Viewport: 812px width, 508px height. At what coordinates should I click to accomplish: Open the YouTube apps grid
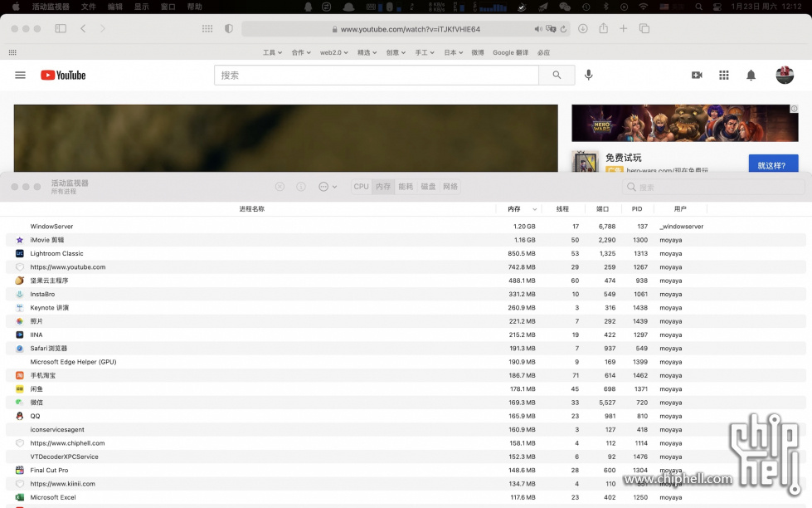click(724, 76)
